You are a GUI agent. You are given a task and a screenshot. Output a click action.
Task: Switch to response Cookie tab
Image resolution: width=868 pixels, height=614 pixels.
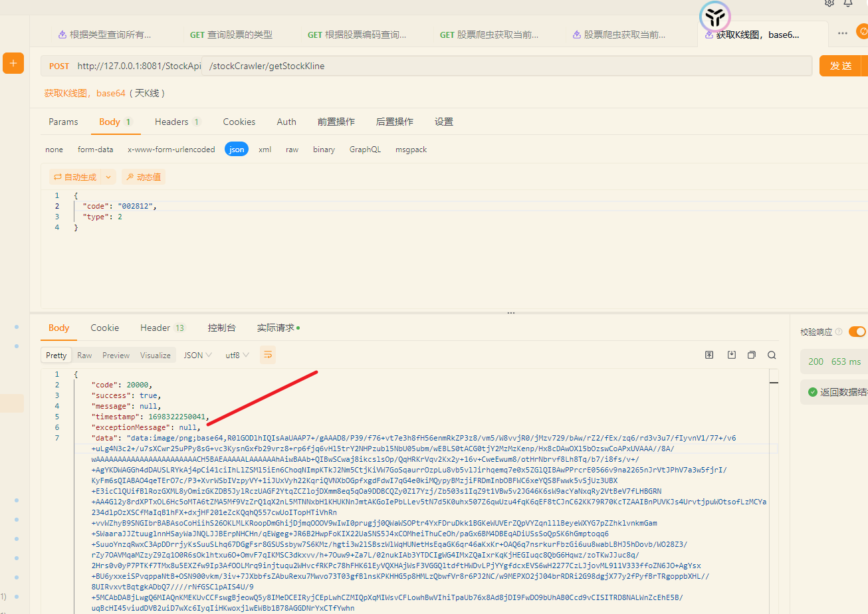tap(105, 328)
